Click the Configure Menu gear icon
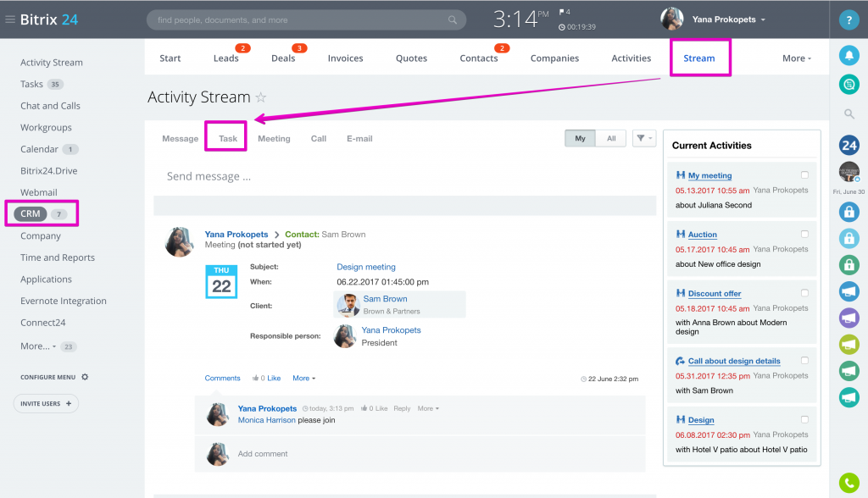The height and width of the screenshot is (498, 868). click(x=85, y=377)
